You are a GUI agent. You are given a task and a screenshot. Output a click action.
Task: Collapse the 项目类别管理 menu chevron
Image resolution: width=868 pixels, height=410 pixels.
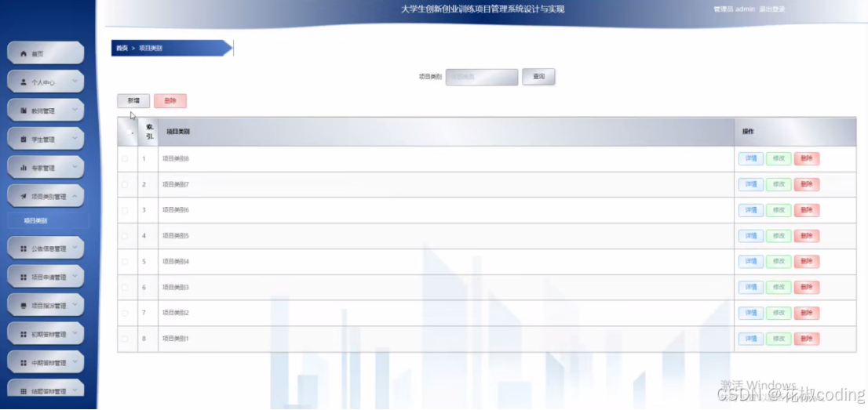pos(75,196)
